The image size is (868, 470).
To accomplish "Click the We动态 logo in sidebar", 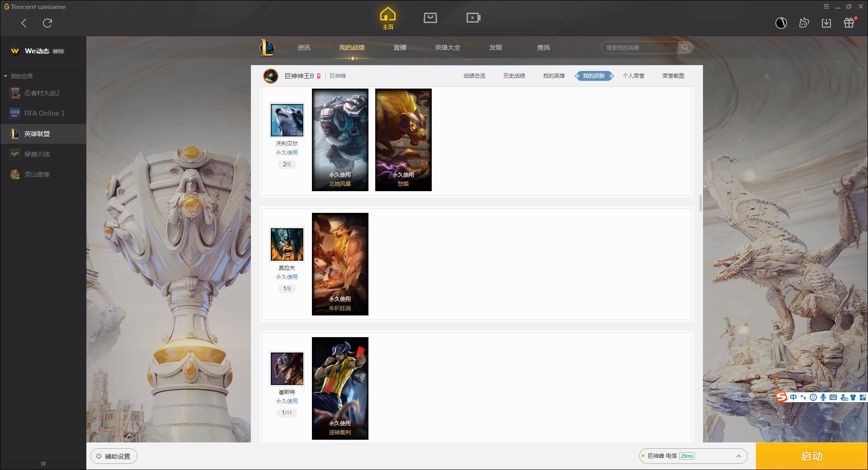I will coord(15,51).
